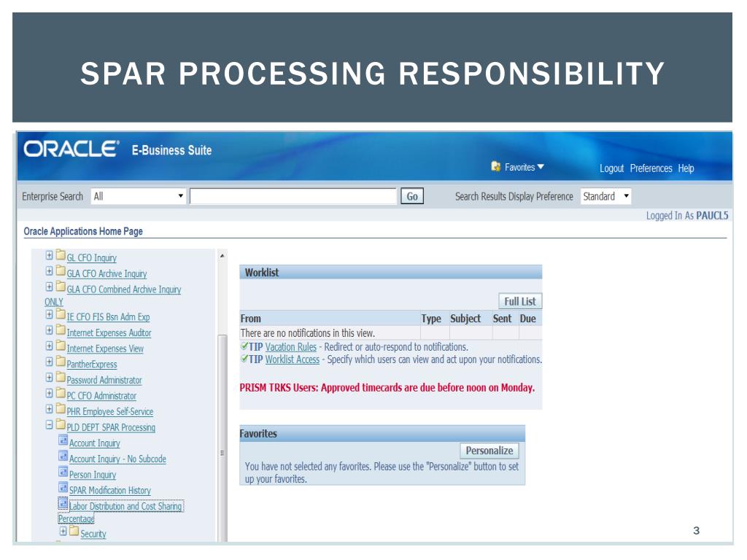Click the function icon beside Person Inquiry
Screen dimensions: 747x560
point(63,472)
